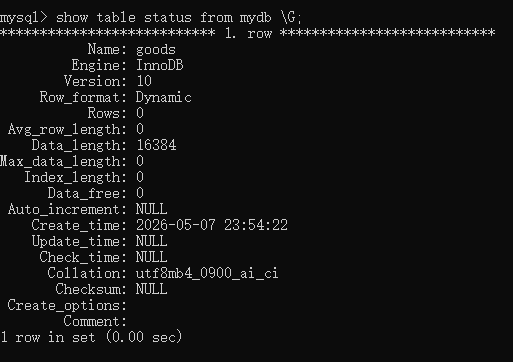Click the Create_time timestamp value

(x=212, y=225)
